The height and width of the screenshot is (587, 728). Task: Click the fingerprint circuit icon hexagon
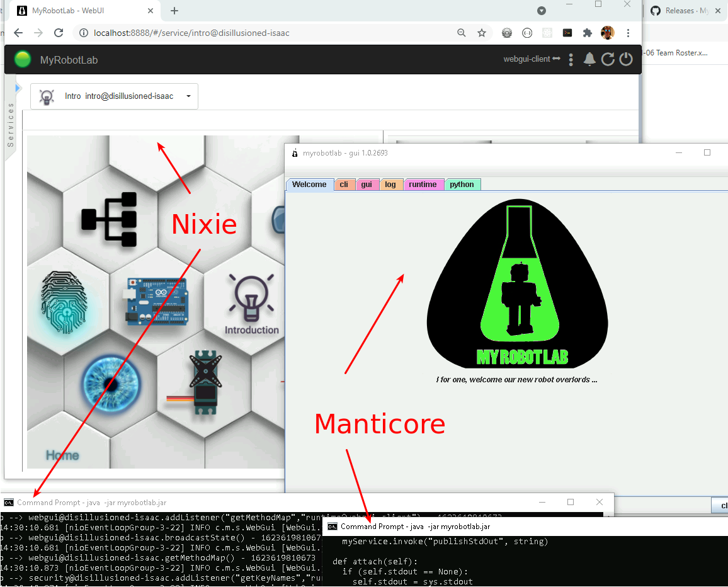point(64,302)
